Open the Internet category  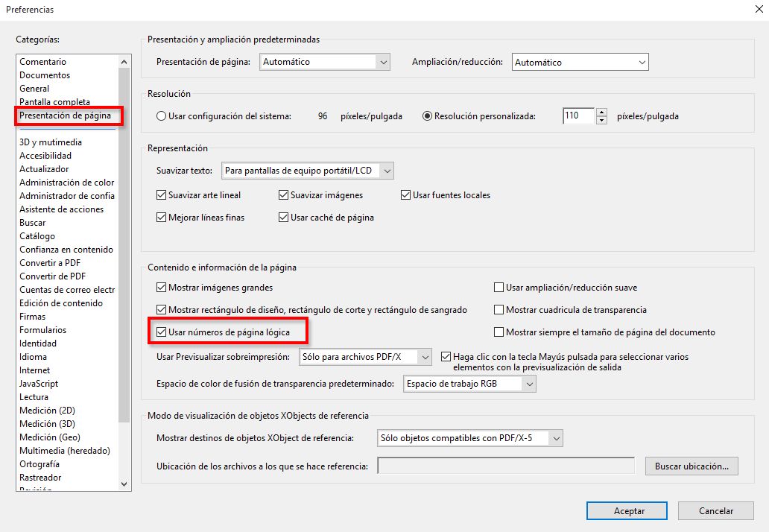click(x=34, y=370)
